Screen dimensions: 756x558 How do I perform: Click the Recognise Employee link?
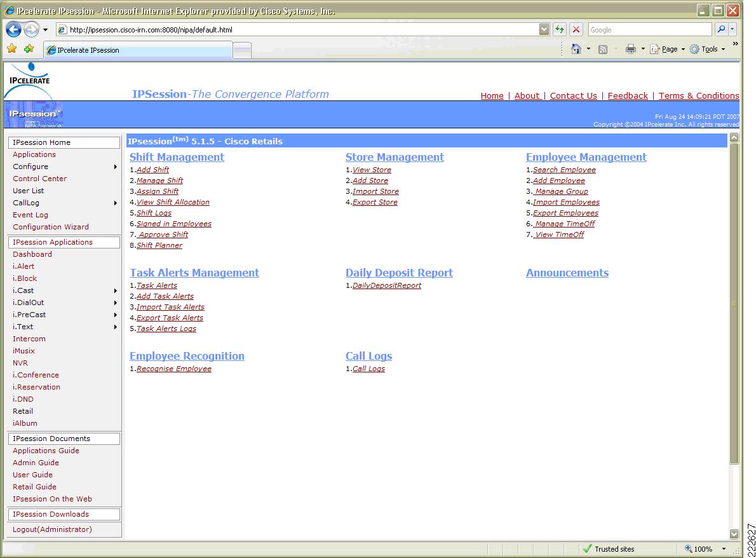[174, 369]
